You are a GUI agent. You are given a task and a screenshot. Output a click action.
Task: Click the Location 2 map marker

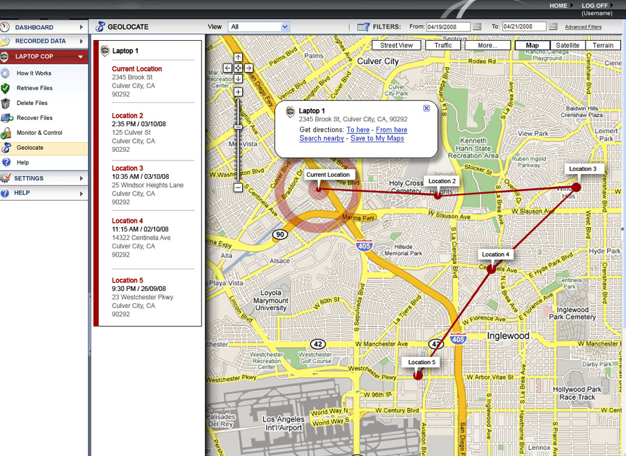(x=438, y=195)
